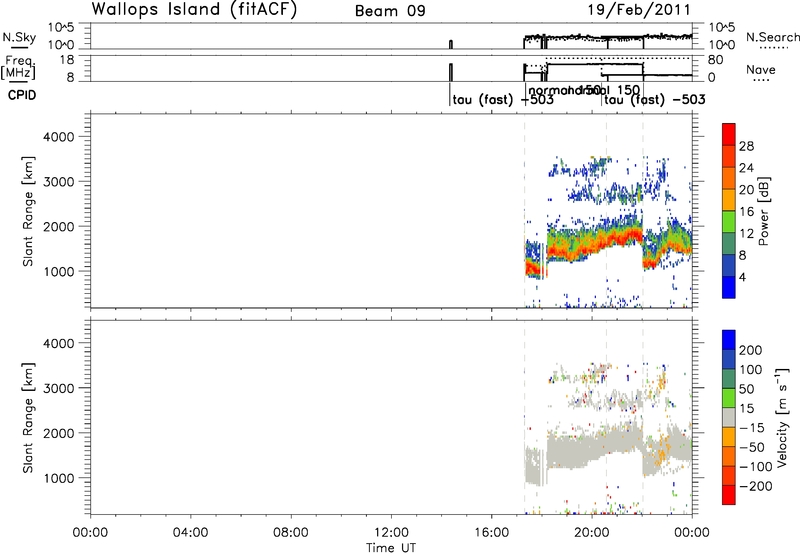800x554 pixels.
Task: Click the "80" Nave tick label
Action: coord(715,60)
